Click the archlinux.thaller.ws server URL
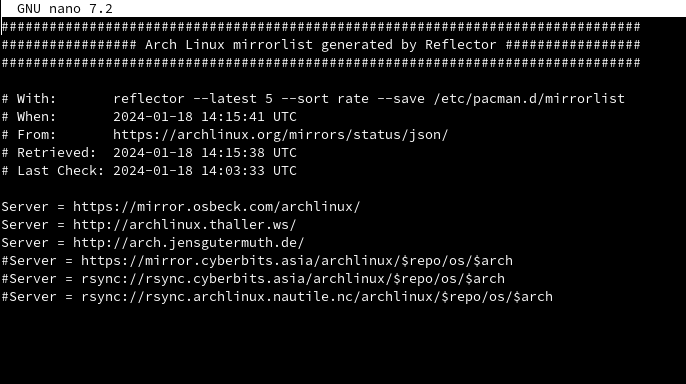Viewport: 686px width, 384px height. pos(185,225)
